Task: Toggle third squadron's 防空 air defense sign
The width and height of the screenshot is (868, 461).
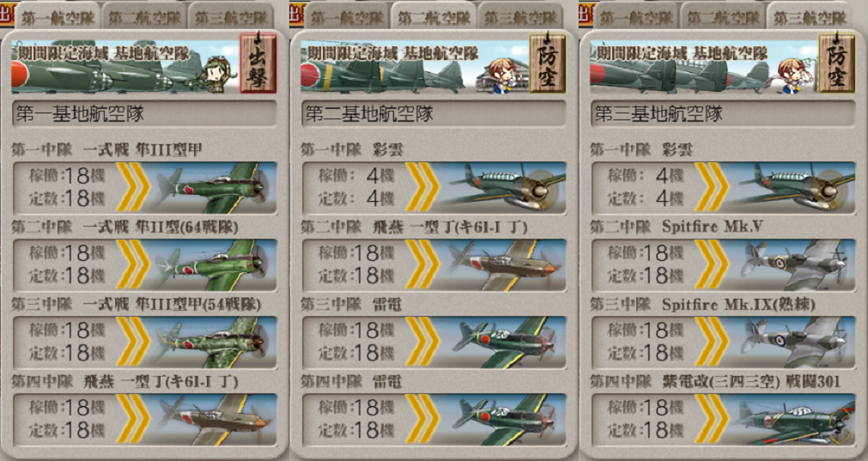Action: (x=837, y=63)
